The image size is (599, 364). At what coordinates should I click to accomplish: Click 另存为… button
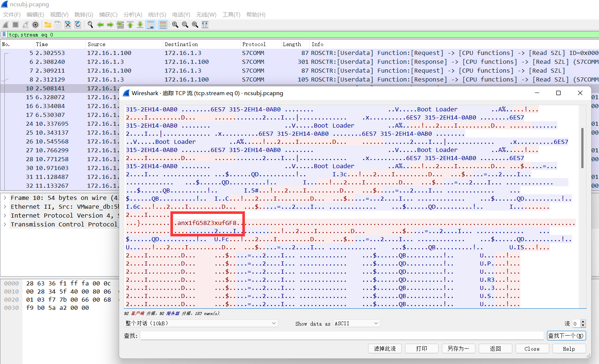[x=458, y=349]
